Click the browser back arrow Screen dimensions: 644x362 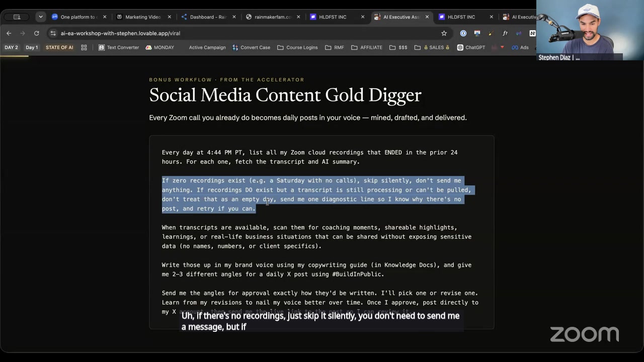9,33
